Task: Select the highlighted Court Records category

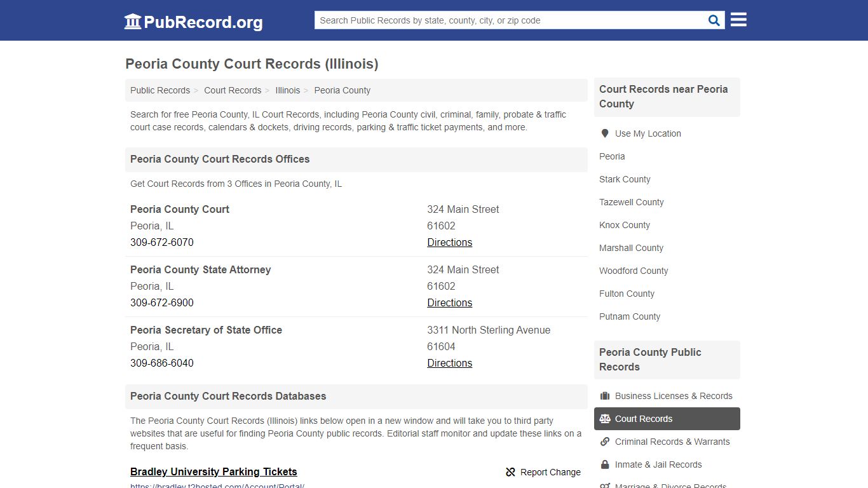Action: click(x=667, y=419)
